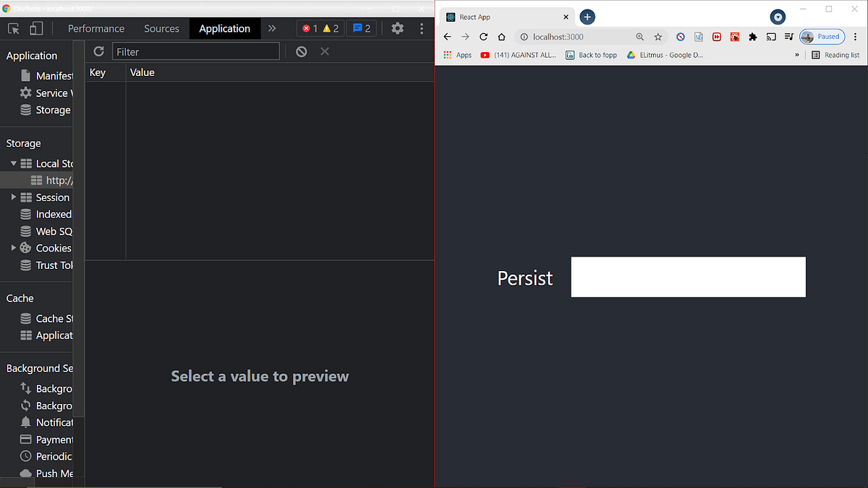
Task: Open media controls via playlist music icon
Action: 788,36
